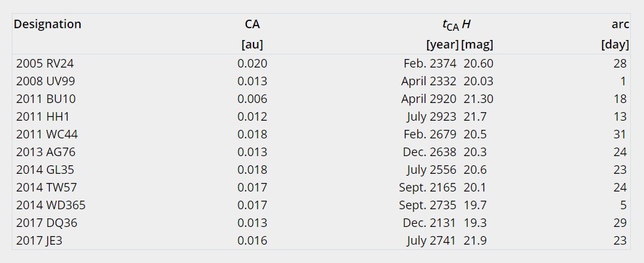Click the 2014 TW57 designation

tap(47, 188)
